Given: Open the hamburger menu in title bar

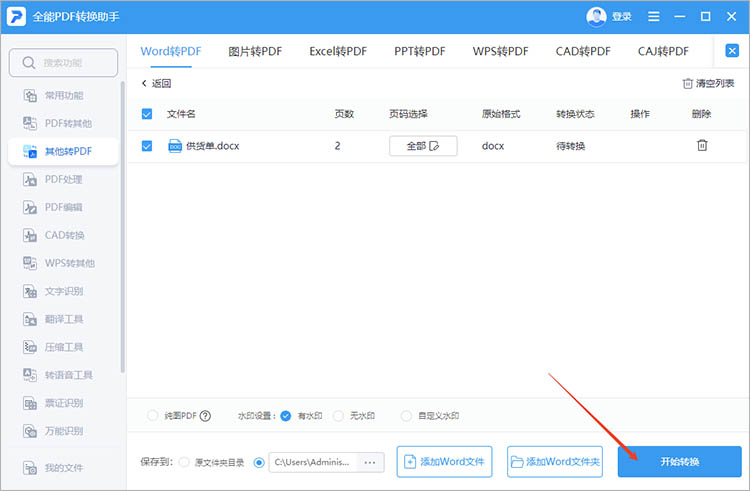Looking at the screenshot, I should pos(653,17).
